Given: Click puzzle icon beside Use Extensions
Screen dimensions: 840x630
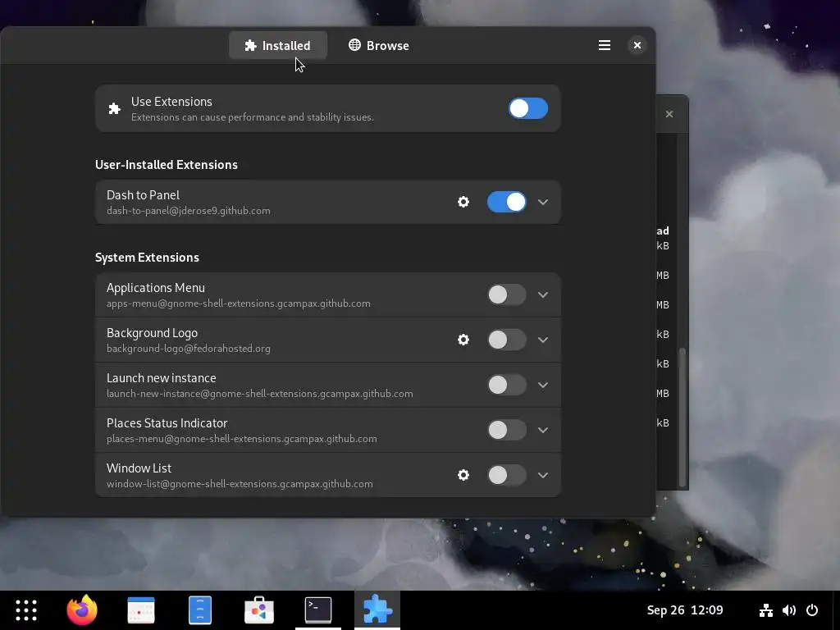Looking at the screenshot, I should (x=114, y=109).
